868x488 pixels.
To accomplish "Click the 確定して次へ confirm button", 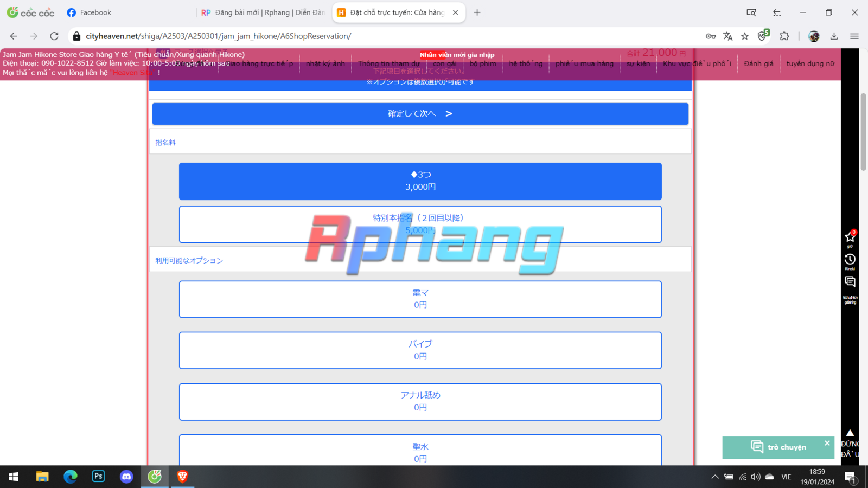I will 420,114.
